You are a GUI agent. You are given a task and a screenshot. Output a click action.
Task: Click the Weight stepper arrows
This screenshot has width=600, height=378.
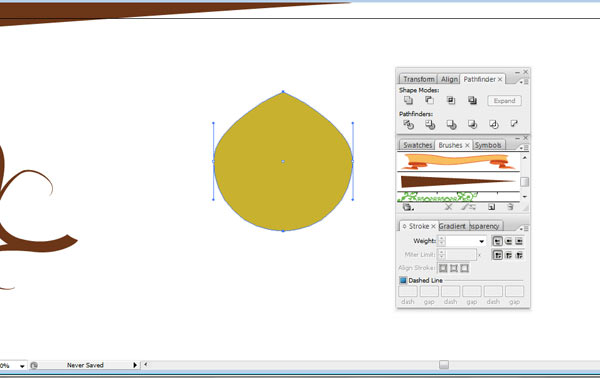pyautogui.click(x=442, y=241)
